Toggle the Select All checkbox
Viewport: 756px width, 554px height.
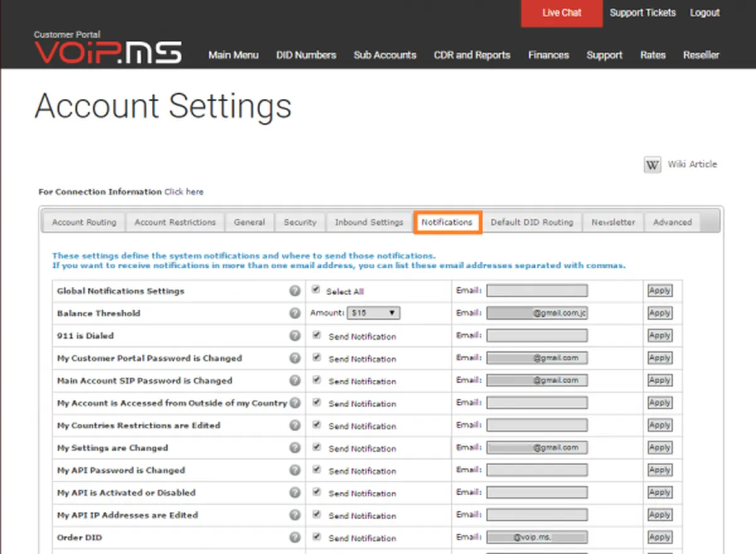[316, 290]
